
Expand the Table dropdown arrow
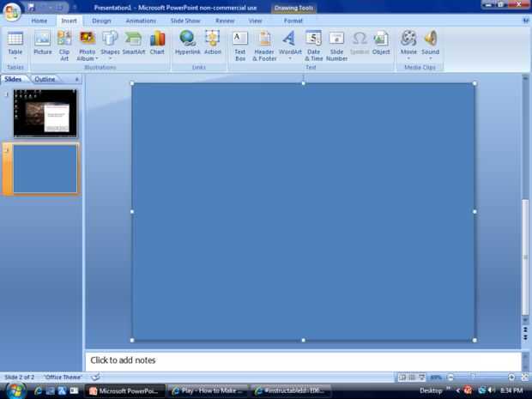pyautogui.click(x=15, y=58)
